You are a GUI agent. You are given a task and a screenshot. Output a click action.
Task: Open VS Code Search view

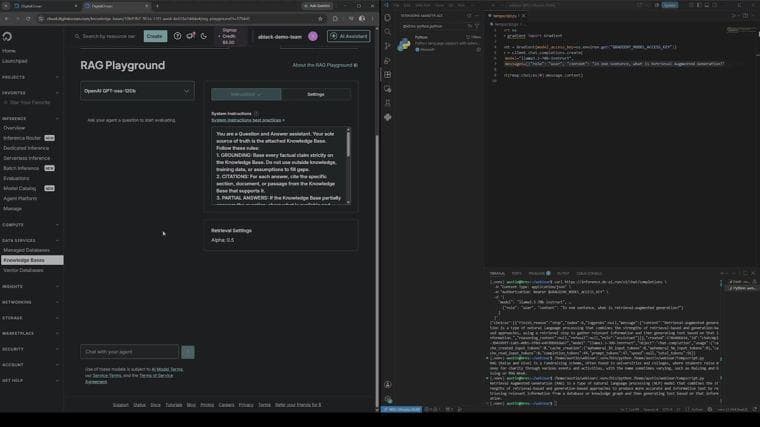coord(388,32)
